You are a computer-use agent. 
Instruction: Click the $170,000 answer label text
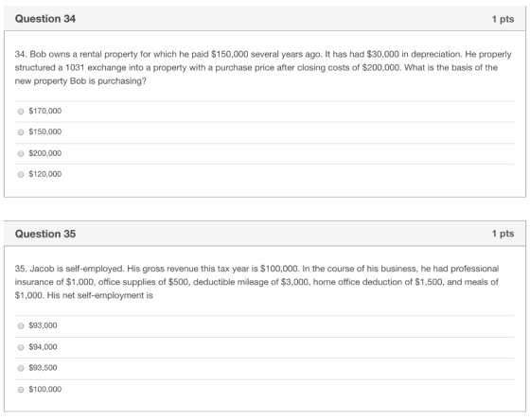45,111
